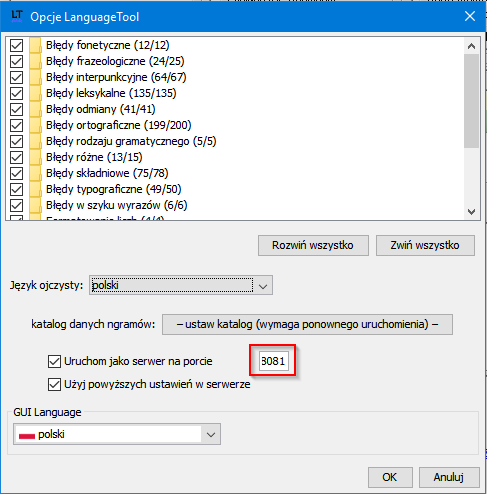487x494 pixels.
Task: Toggle the Błędy odmiany checkbox
Action: [16, 109]
